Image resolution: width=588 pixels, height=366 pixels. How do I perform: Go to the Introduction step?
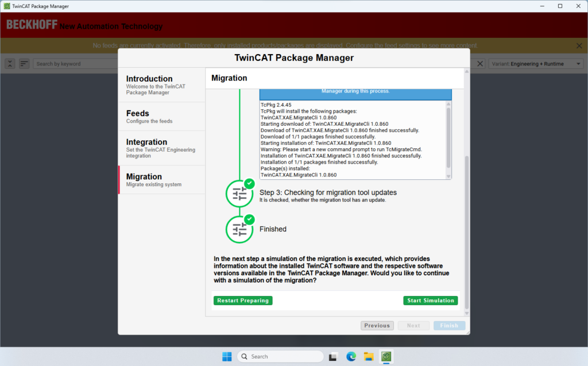pyautogui.click(x=161, y=85)
